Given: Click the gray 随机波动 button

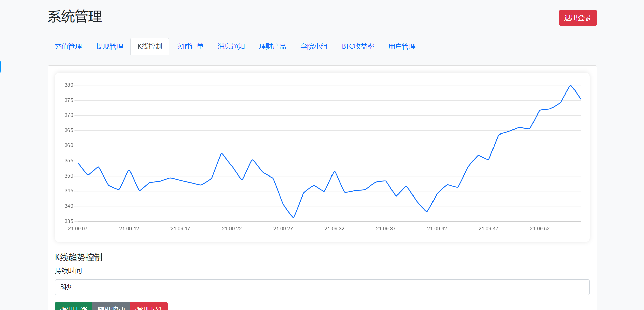Looking at the screenshot, I should (x=111, y=307).
